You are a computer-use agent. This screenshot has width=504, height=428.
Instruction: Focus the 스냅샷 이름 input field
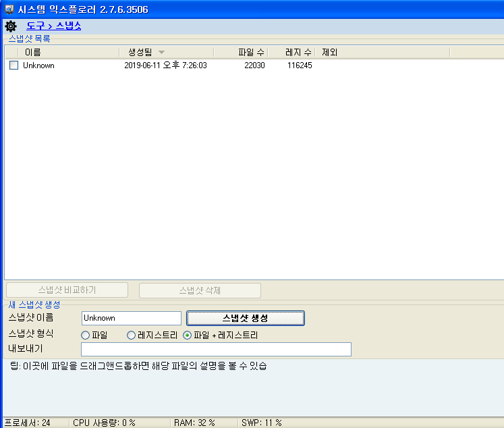(132, 318)
